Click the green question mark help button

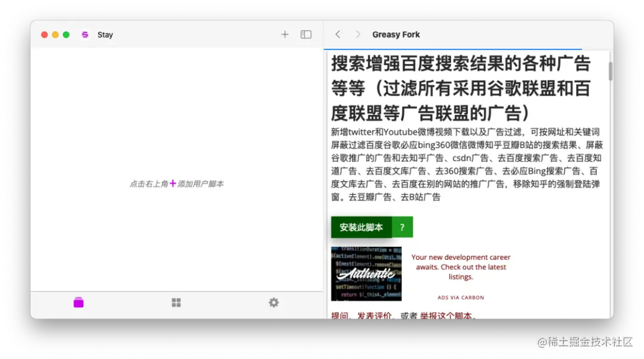pos(402,227)
